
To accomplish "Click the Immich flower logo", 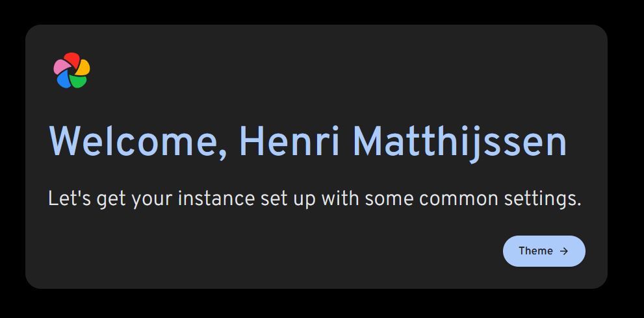I will click(71, 70).
